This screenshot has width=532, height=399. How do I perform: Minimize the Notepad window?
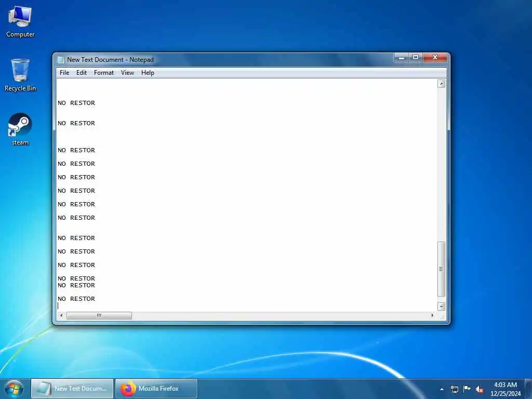point(402,58)
